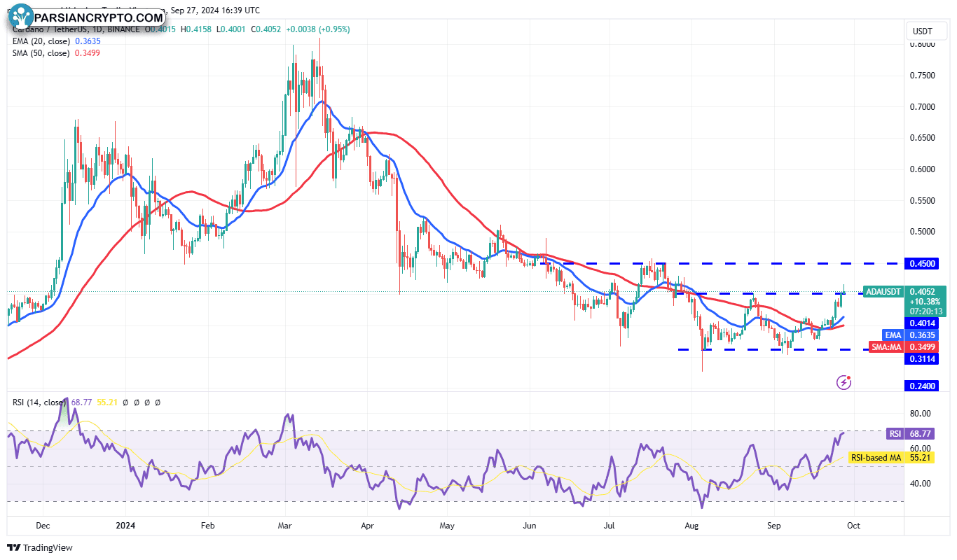Click the red notification dot on lightning icon
This screenshot has width=957, height=560.
[848, 377]
